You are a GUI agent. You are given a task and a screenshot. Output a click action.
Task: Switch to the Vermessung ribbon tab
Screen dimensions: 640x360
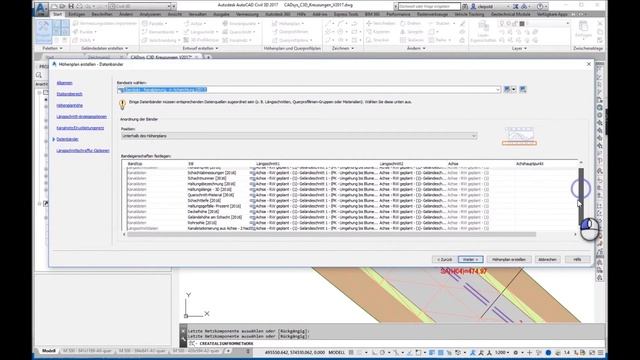(x=247, y=14)
